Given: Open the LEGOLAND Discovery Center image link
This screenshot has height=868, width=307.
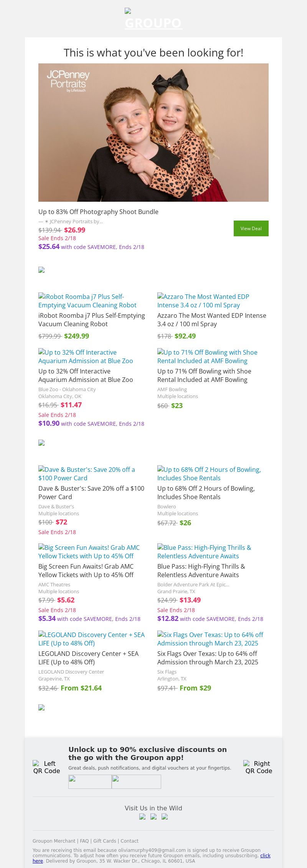Looking at the screenshot, I should [91, 639].
